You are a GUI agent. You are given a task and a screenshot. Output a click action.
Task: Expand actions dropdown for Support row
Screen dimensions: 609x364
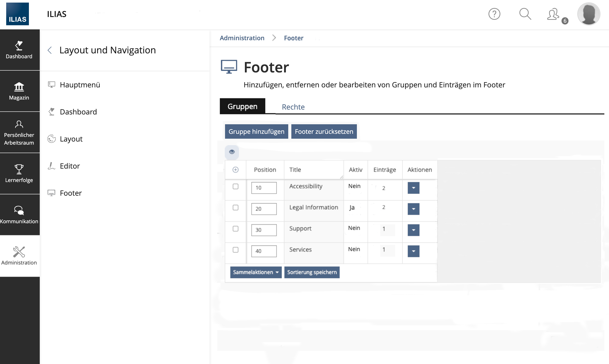click(413, 230)
